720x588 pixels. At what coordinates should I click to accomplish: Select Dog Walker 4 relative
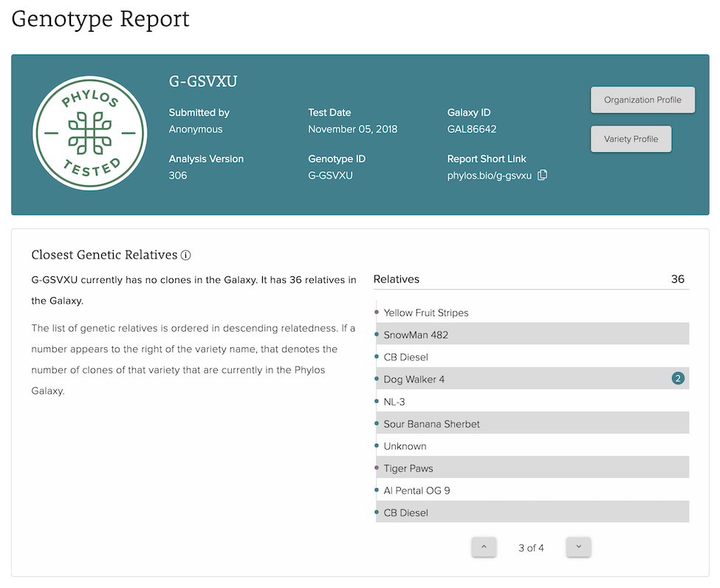414,379
